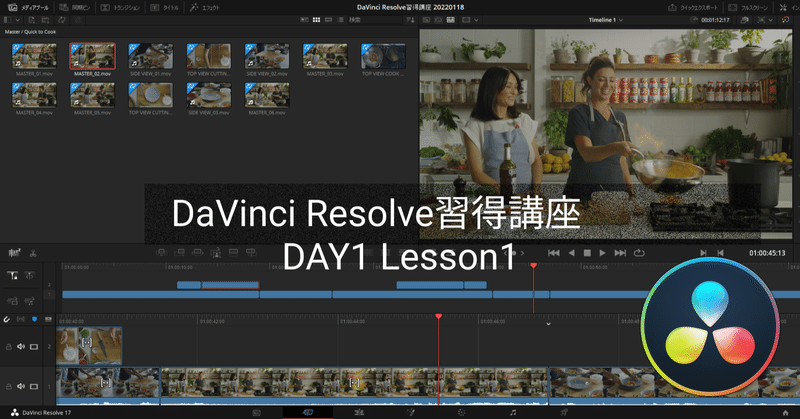Screen dimensions: 800x419
Task: Select the TOP VIEW COOK clip thumbnail
Action: coord(383,56)
